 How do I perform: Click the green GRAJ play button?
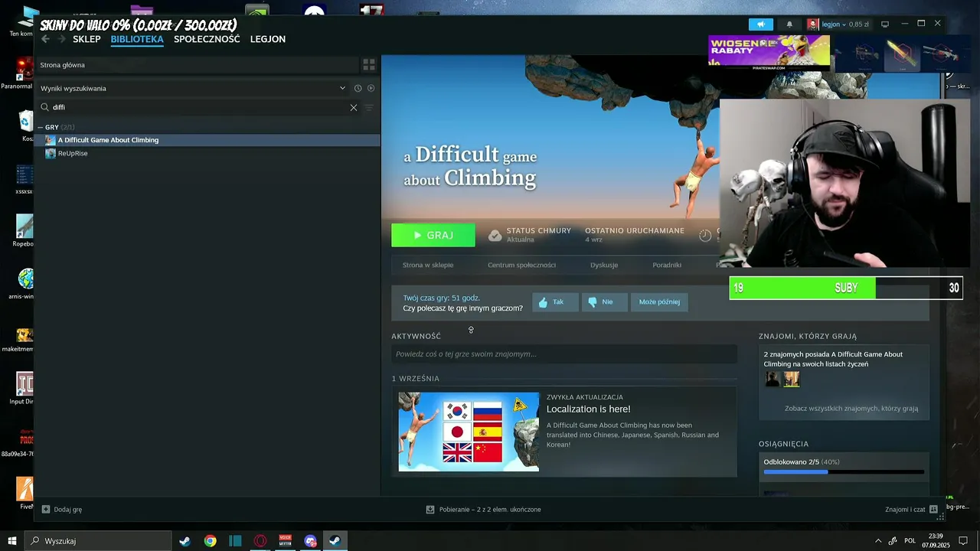(x=433, y=235)
